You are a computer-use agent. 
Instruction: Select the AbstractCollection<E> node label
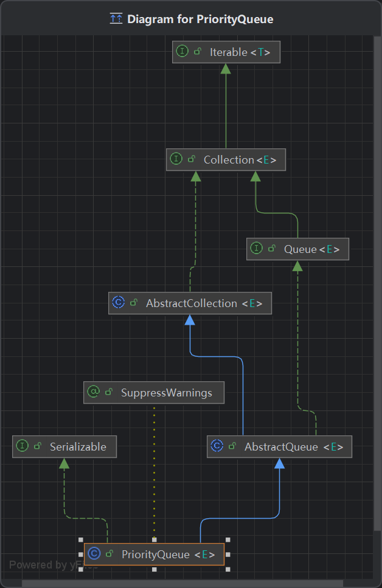pos(204,303)
